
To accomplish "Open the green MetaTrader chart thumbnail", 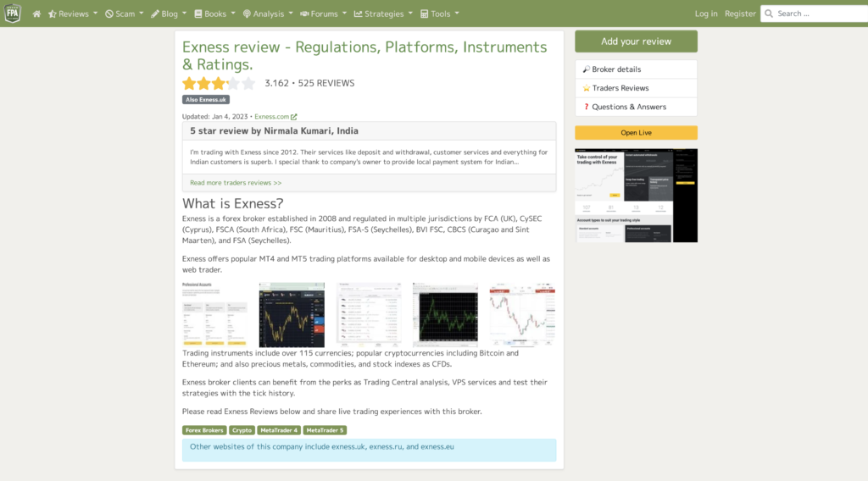I will click(x=445, y=314).
